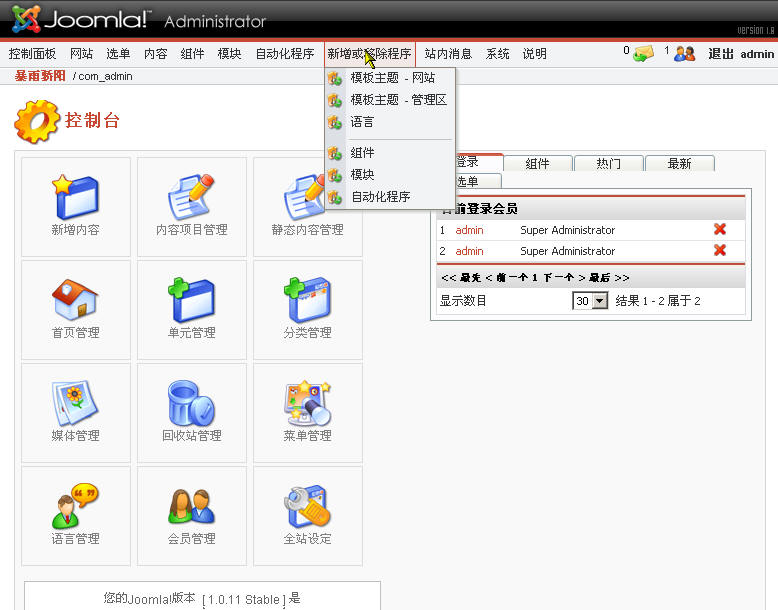Viewport: 778px width, 610px height.
Task: Click the logged-in users icon in header
Action: 685,53
